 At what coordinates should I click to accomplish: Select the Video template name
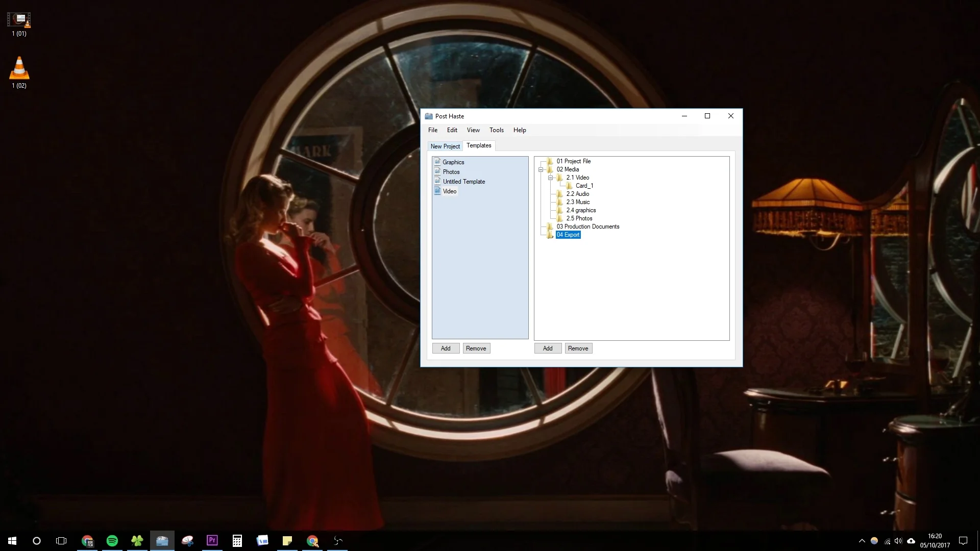(x=450, y=191)
